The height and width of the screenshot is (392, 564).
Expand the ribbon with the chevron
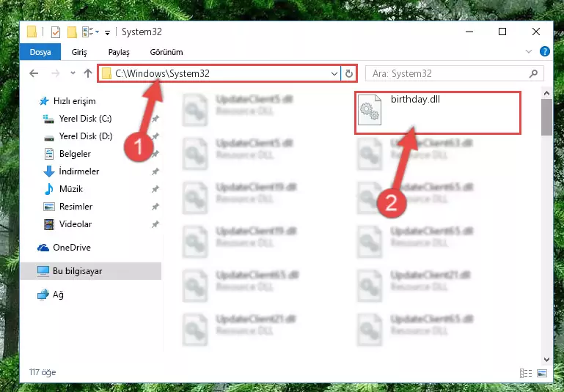(528, 52)
